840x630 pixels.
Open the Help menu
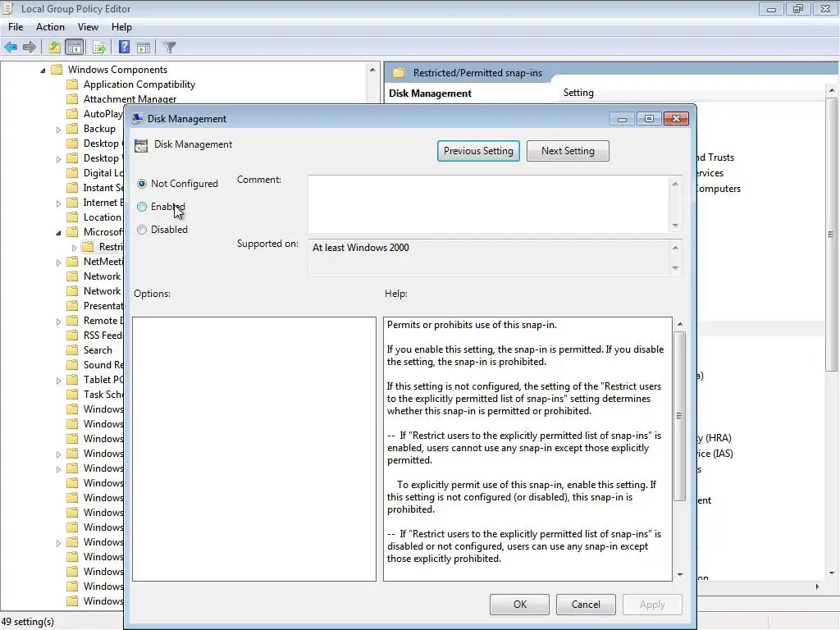pos(121,27)
